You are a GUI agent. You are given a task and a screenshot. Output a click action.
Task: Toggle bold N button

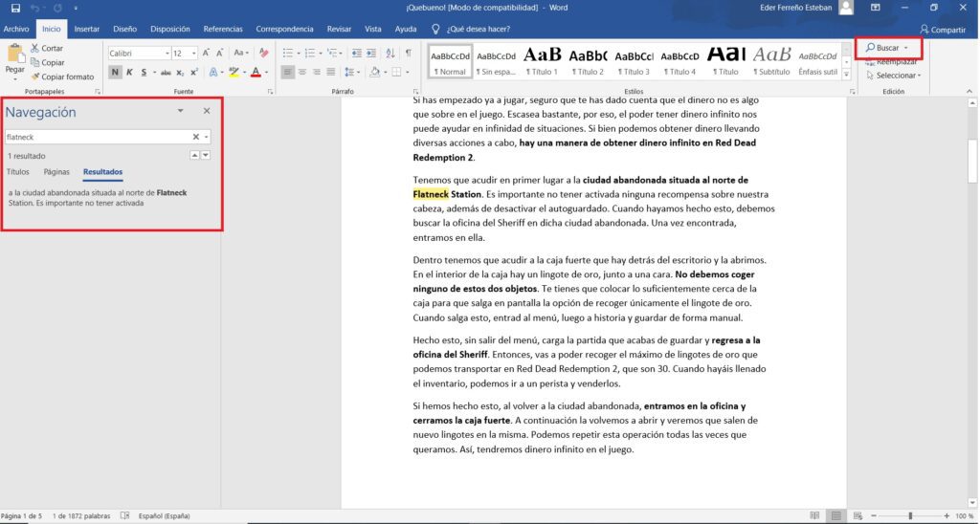tap(115, 73)
